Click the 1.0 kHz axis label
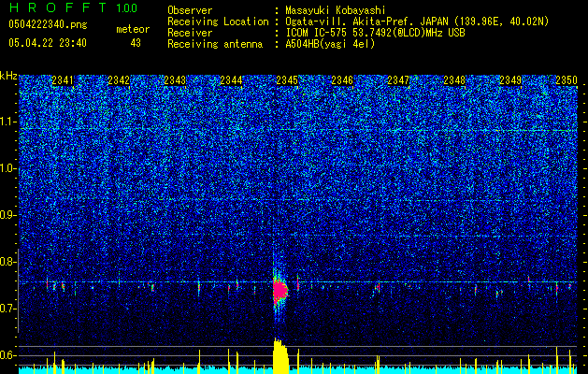588x374 pixels. pos(8,168)
